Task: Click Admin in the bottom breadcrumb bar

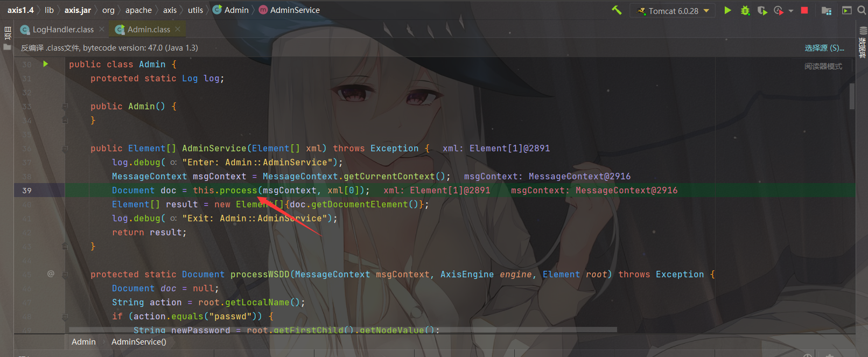Action: tap(83, 342)
